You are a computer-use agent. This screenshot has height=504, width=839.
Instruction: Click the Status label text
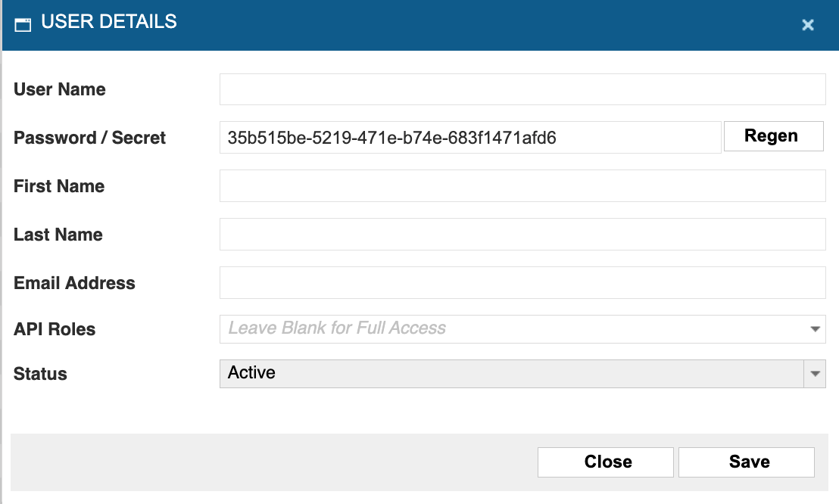(x=40, y=374)
